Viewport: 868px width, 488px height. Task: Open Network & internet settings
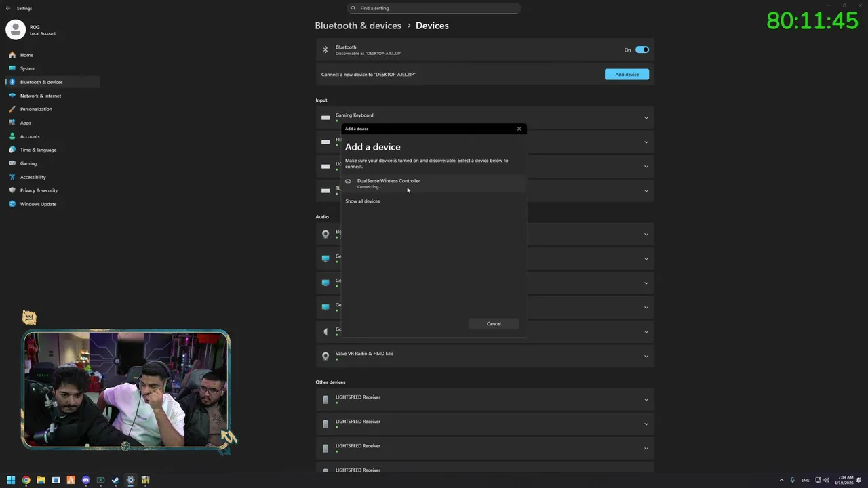point(41,96)
